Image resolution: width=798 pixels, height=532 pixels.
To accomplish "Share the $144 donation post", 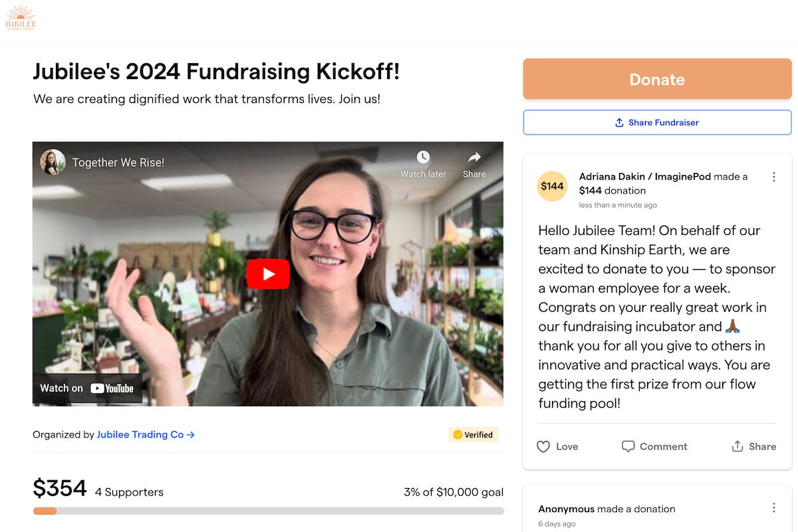I will tap(753, 446).
